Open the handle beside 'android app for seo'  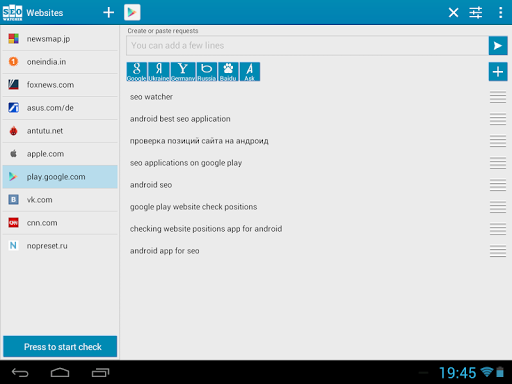pyautogui.click(x=498, y=251)
